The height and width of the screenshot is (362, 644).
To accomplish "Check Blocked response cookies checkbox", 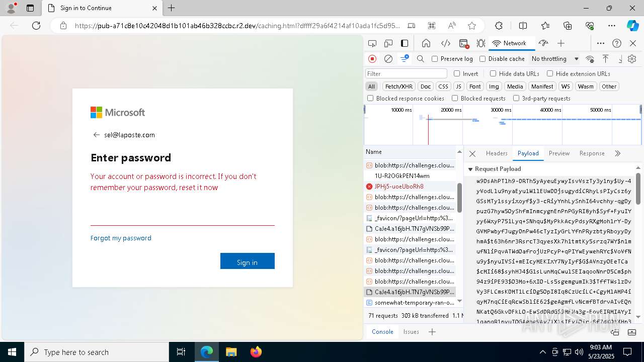I will pos(370,99).
